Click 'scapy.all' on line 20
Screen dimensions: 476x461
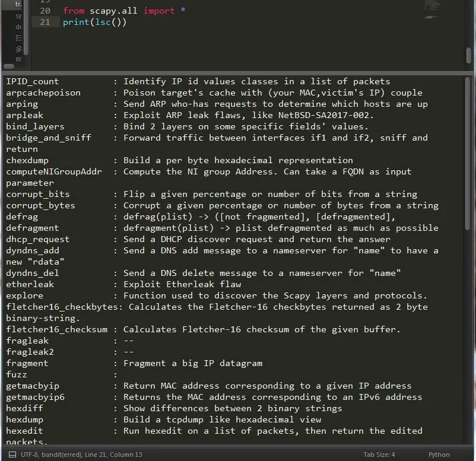(x=113, y=11)
